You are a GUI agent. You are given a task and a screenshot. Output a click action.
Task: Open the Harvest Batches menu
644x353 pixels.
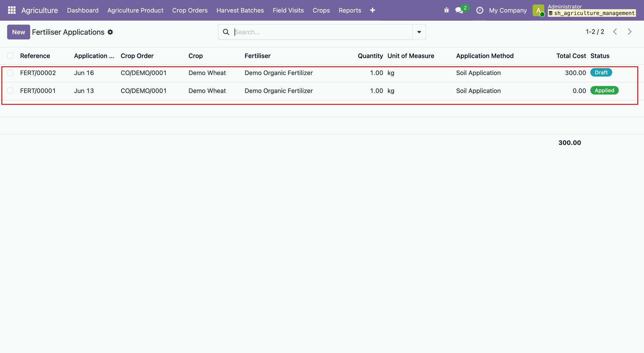(240, 10)
